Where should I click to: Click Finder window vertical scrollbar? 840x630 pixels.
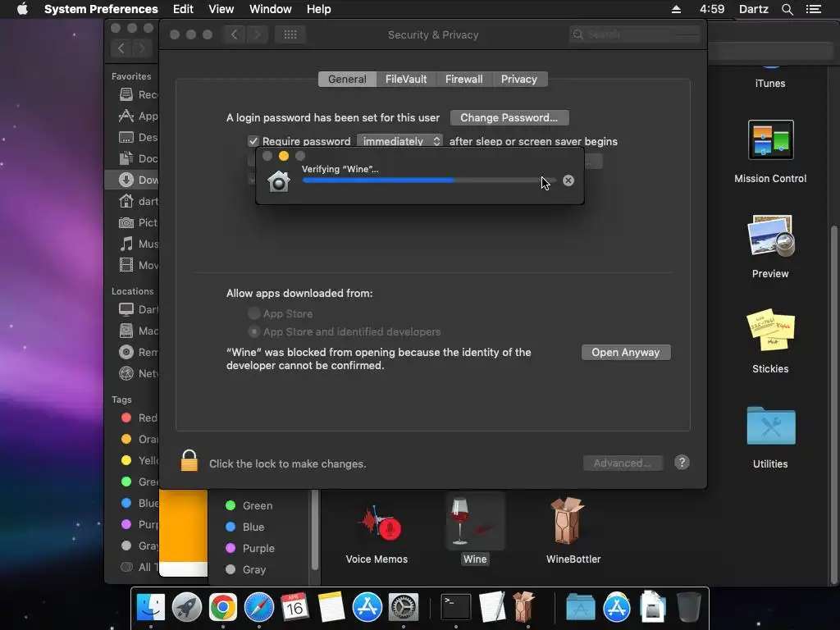click(833, 404)
